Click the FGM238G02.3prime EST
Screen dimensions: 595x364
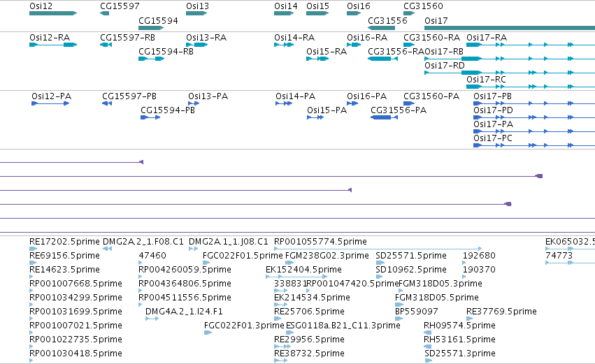click(x=289, y=263)
